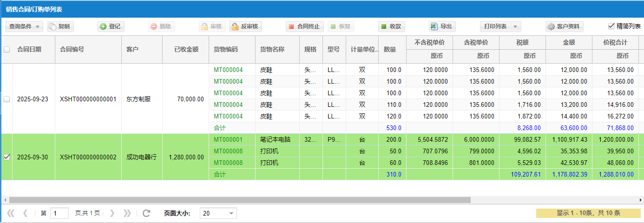Click the 登记 (register) green plus icon

[103, 26]
